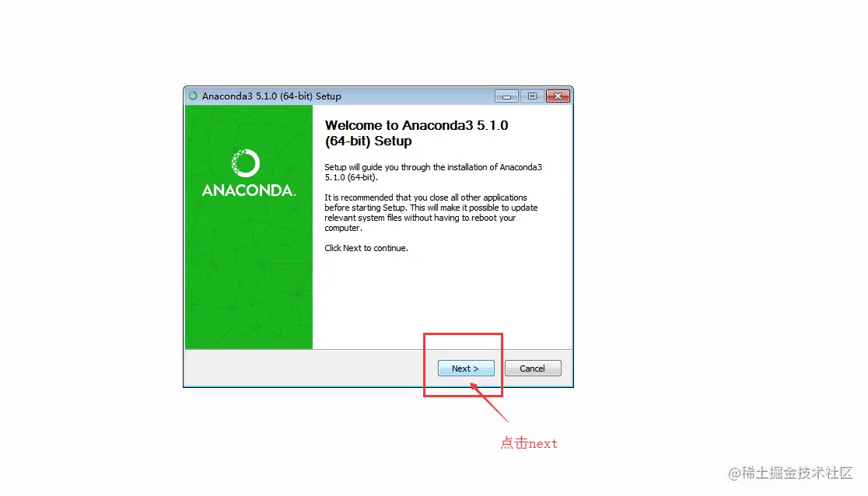Click the Anaconda ring icon in title bar
Viewport: 868px width, 496px height.
tap(193, 96)
